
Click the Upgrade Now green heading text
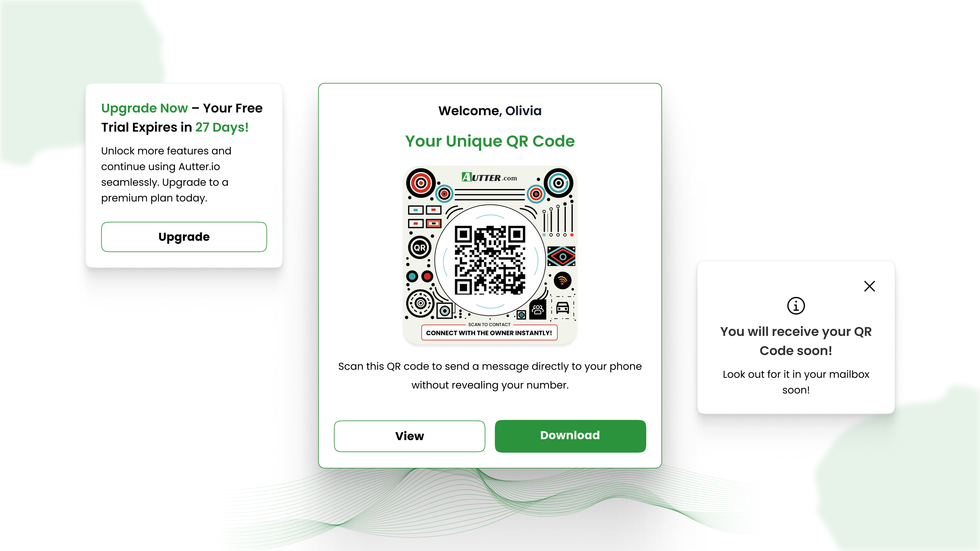click(x=144, y=108)
